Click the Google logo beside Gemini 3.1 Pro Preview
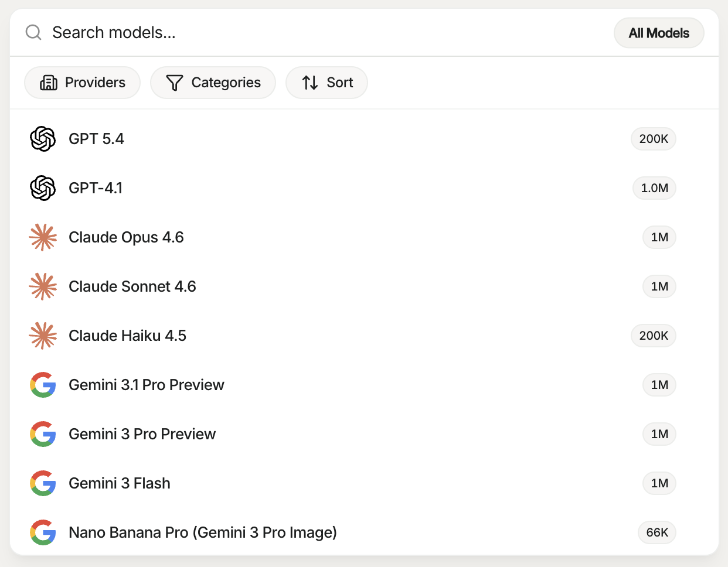728x567 pixels. [42, 385]
